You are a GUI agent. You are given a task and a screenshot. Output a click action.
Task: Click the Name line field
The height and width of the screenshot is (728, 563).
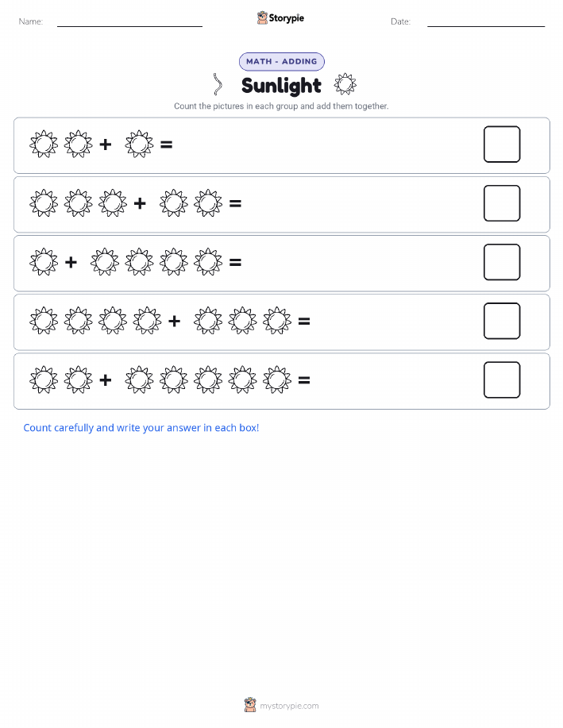pyautogui.click(x=129, y=22)
